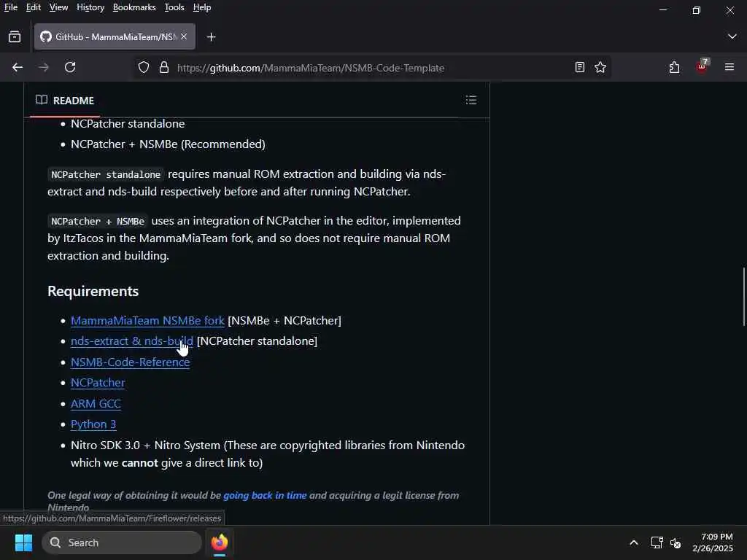
Task: Open the clock showing 7:09 PM
Action: point(713,542)
